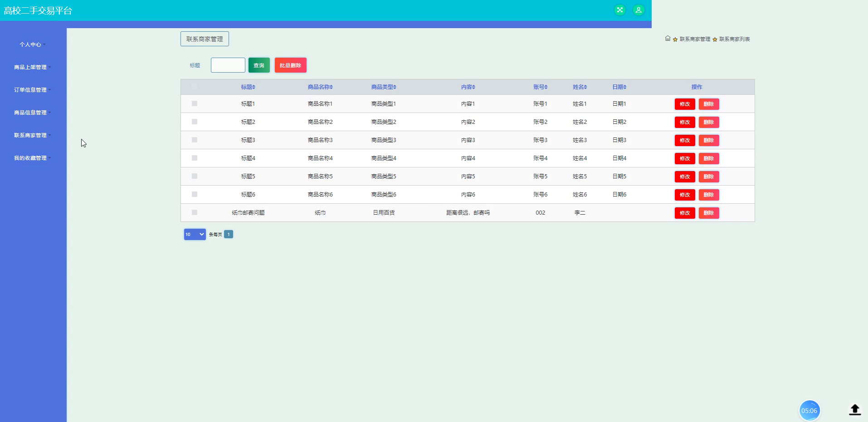Image resolution: width=868 pixels, height=422 pixels.
Task: Select the 李二 name cell
Action: click(x=580, y=213)
